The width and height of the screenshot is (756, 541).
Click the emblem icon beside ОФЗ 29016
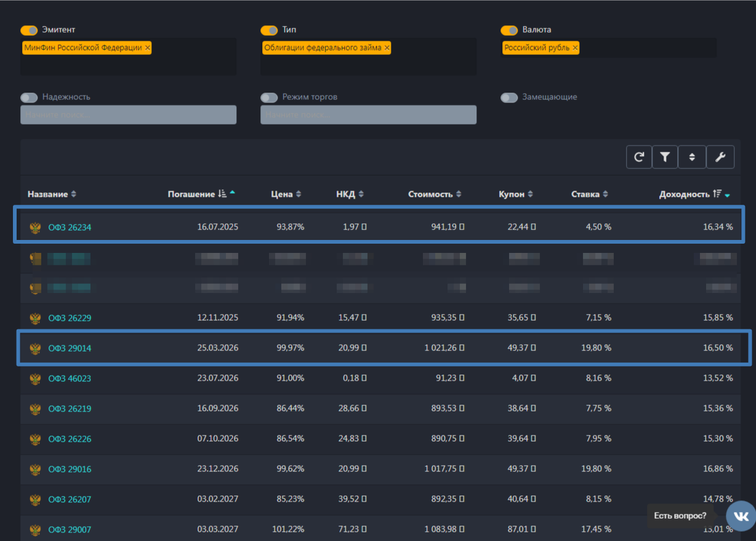35,469
